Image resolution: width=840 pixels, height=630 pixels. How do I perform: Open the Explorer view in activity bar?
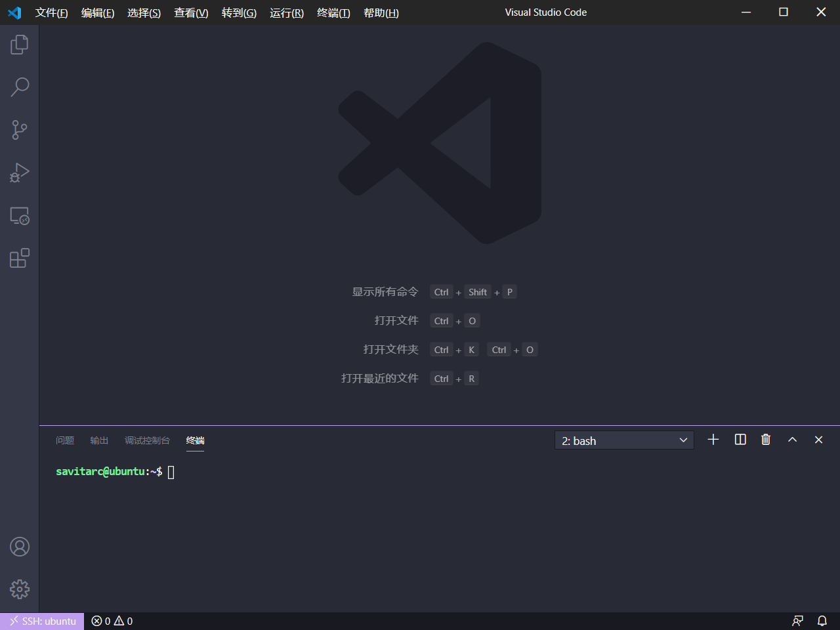click(20, 45)
